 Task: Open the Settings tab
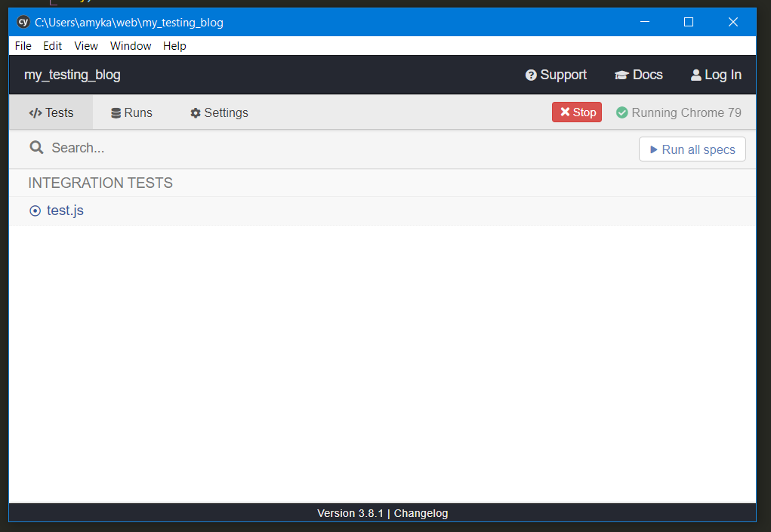pyautogui.click(x=219, y=112)
